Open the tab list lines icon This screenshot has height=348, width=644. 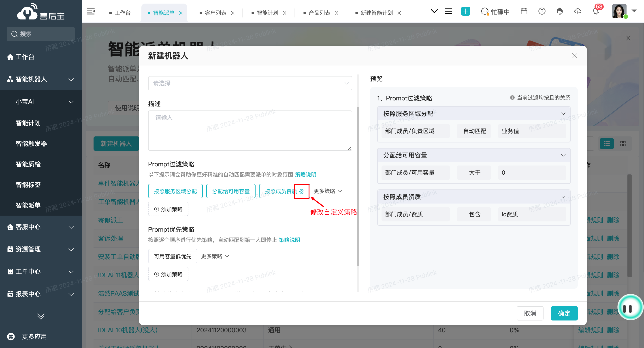click(x=448, y=11)
